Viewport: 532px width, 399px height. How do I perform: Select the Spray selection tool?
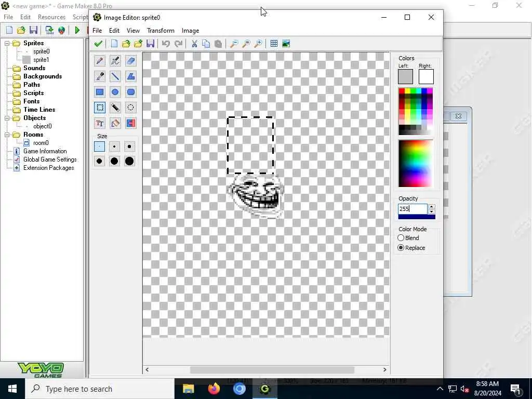(x=130, y=108)
